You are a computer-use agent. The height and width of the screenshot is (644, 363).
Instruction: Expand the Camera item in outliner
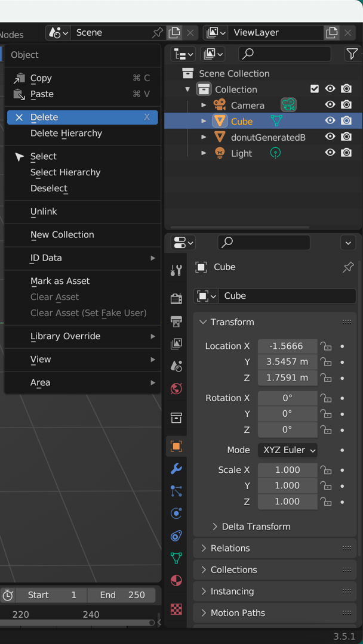coord(204,105)
